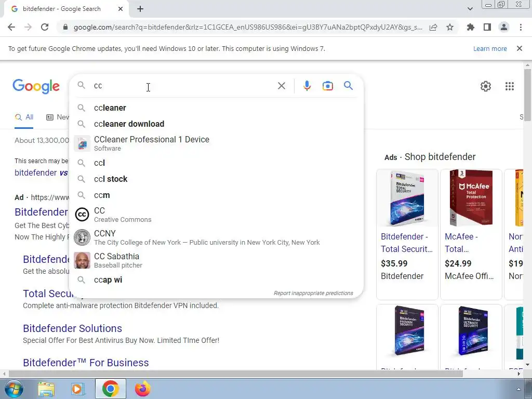Open the media player taskbar icon
Viewport: 532px width, 399px height.
tap(77, 389)
